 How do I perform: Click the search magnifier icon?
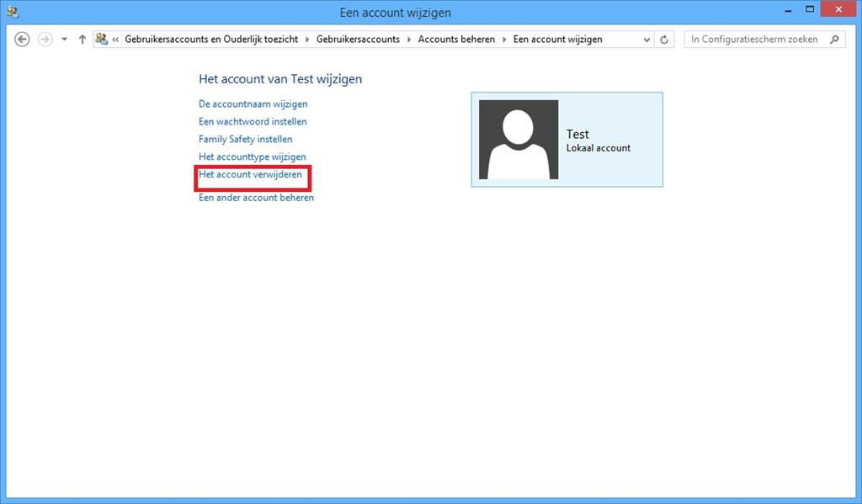(x=834, y=40)
